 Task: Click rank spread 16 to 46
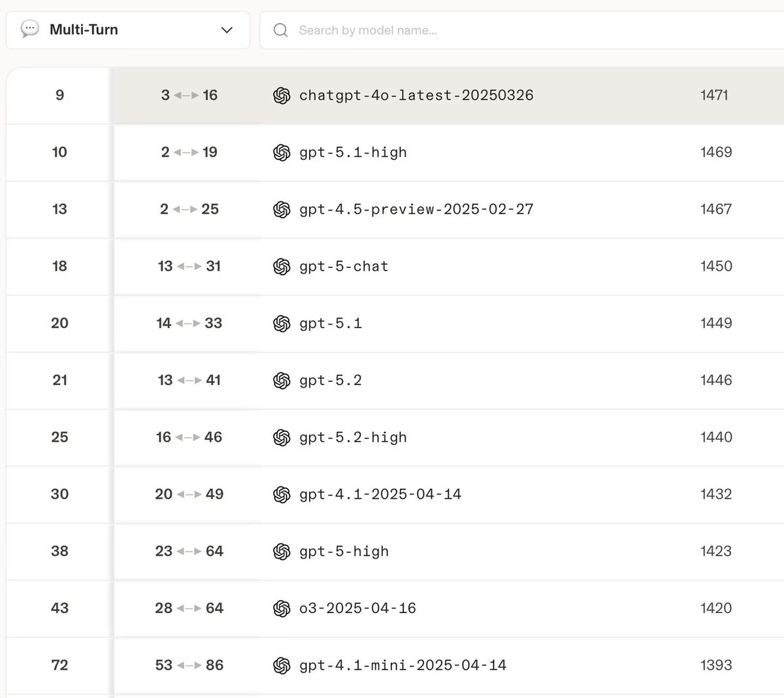click(x=189, y=437)
